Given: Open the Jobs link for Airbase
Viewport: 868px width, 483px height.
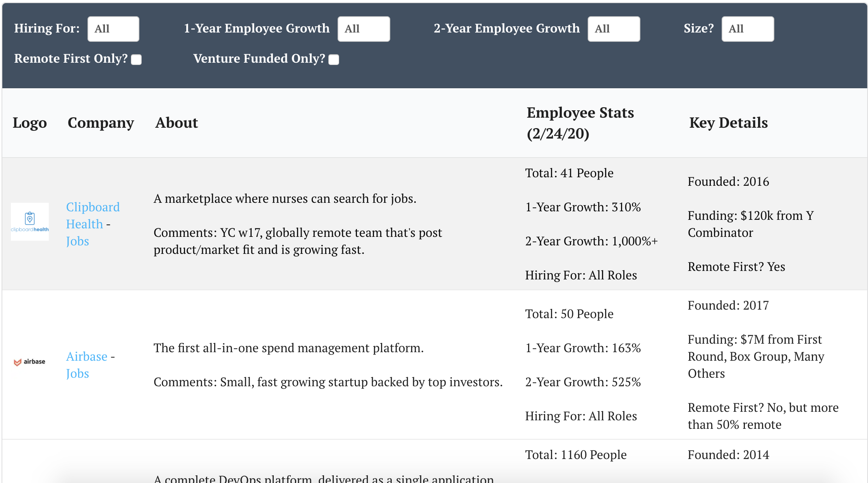Looking at the screenshot, I should tap(77, 373).
